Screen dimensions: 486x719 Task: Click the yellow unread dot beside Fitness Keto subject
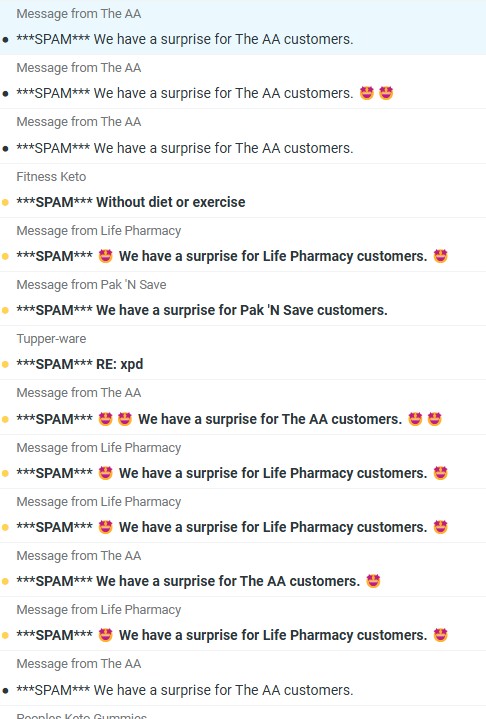point(6,202)
